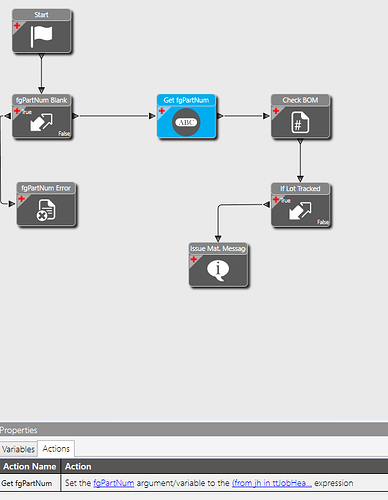388x500 pixels.
Task: Select the fgPartNum Error node
Action: click(x=46, y=204)
